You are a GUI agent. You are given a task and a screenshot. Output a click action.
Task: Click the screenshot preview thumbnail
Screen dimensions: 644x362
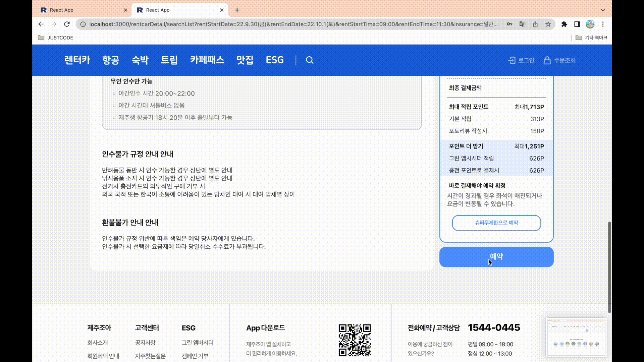coord(576,337)
